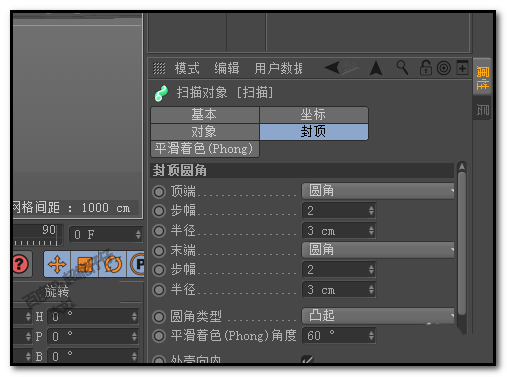Viewport: 507px width, 377px height.
Task: Open the 顶端 圆角 dropdown
Action: click(378, 191)
